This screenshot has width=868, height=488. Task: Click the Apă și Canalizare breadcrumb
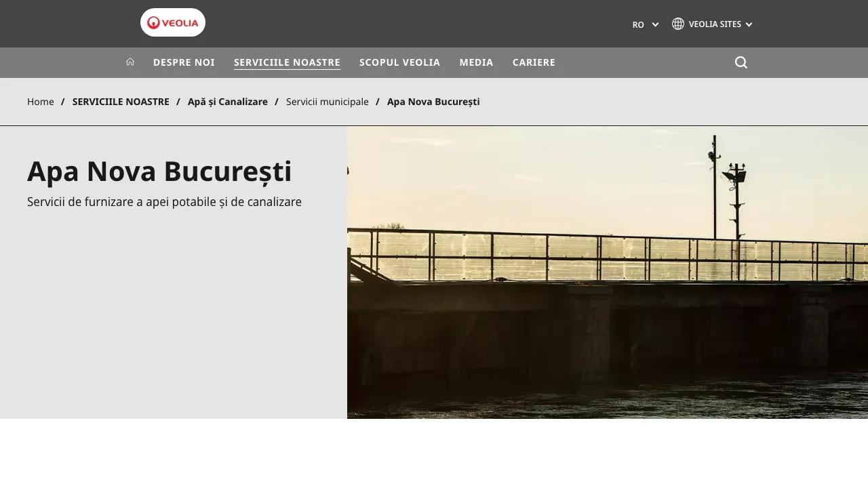point(228,102)
